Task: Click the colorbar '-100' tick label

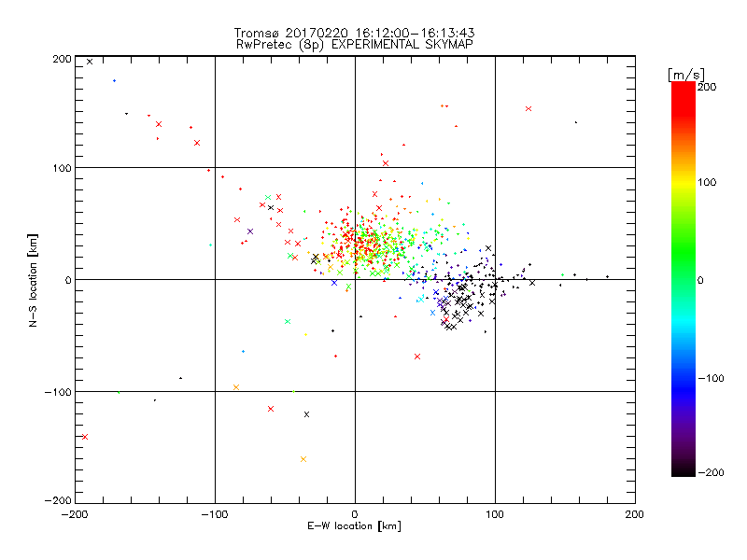Action: click(x=712, y=378)
